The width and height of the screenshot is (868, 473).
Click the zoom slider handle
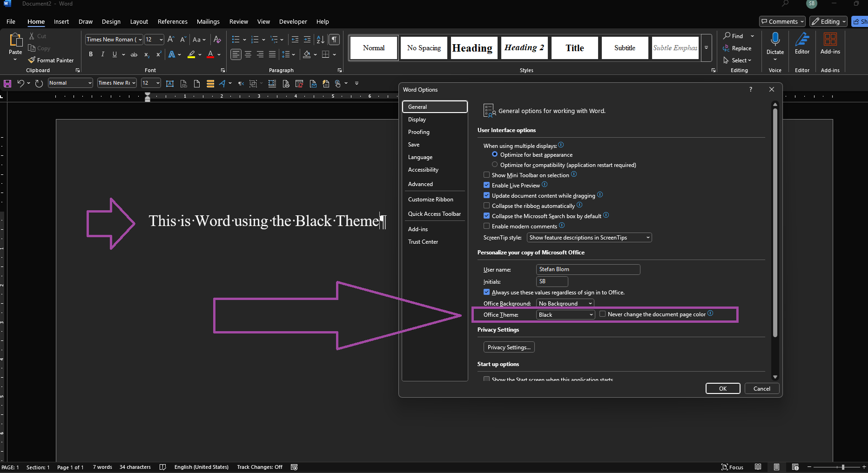tap(843, 467)
